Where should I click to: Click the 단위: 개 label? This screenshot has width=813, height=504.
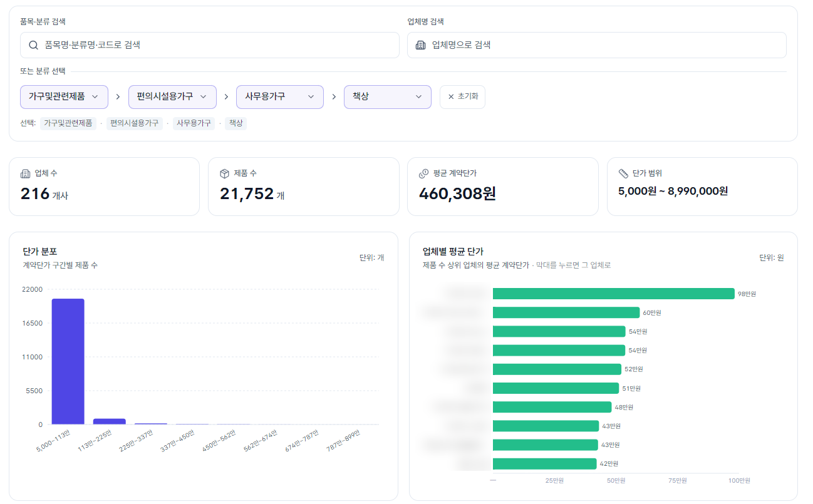click(372, 258)
